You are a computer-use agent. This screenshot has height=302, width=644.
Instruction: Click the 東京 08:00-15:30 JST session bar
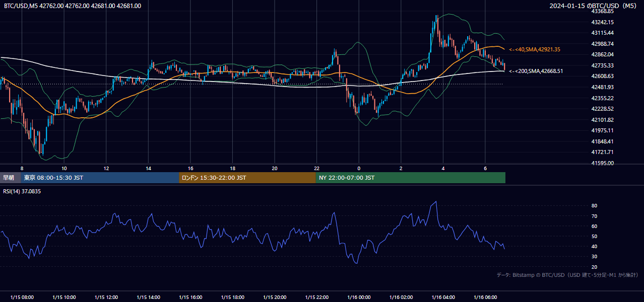click(100, 178)
